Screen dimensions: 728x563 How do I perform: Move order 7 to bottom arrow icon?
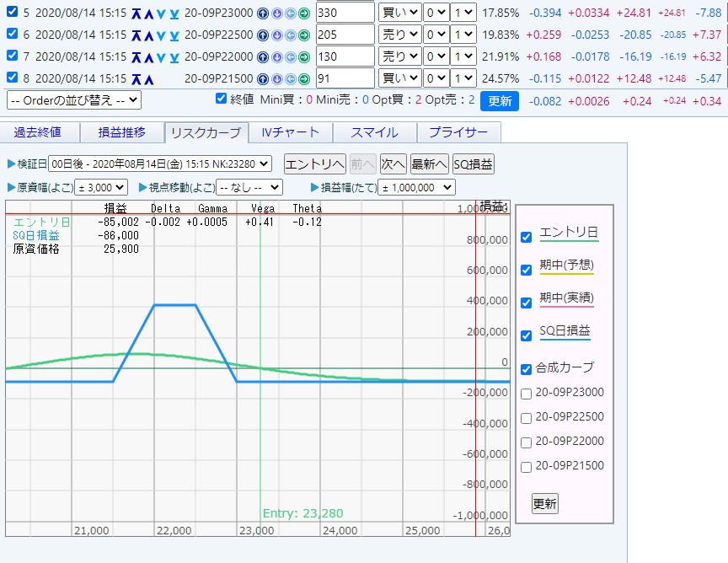coord(174,57)
